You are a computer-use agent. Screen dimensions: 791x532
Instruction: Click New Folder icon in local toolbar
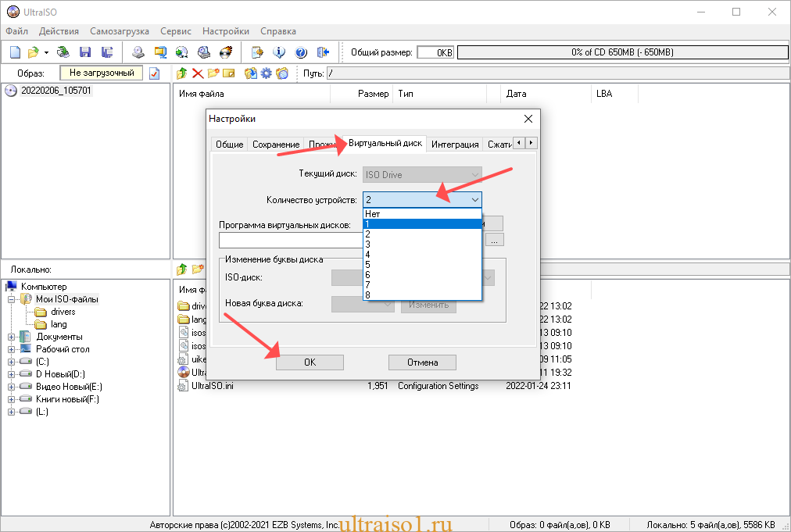tap(198, 270)
